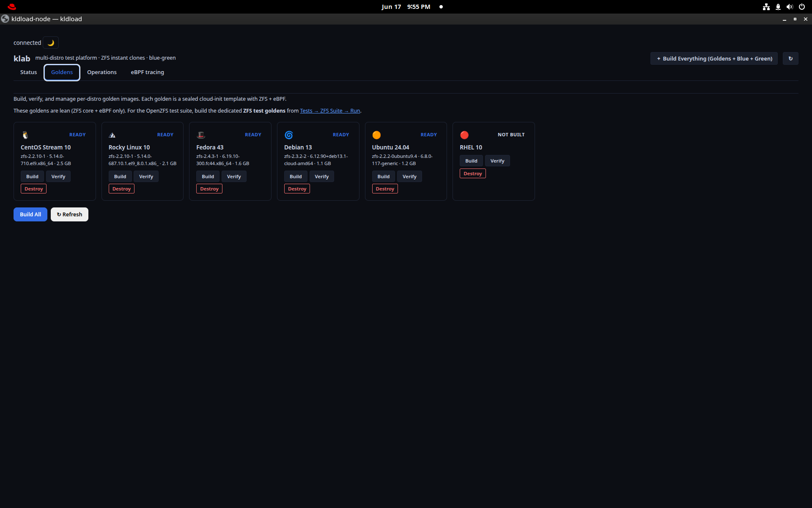Click the Rocky Linux 10 mountain icon
Viewport: 812px width, 508px height.
[112, 135]
